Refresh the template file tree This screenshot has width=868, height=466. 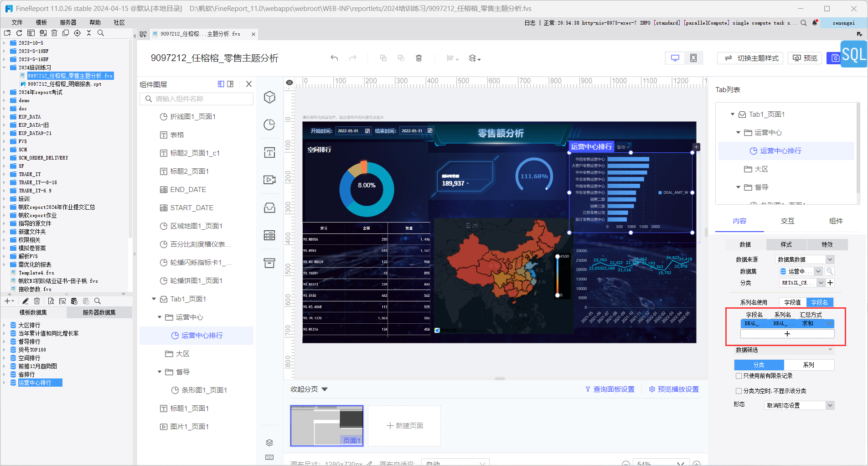[19, 33]
